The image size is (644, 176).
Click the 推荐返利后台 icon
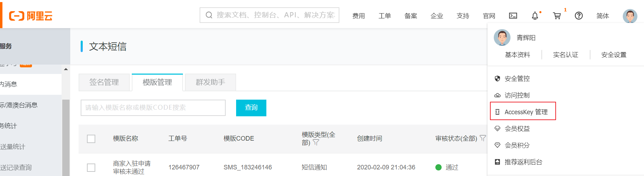point(497,162)
